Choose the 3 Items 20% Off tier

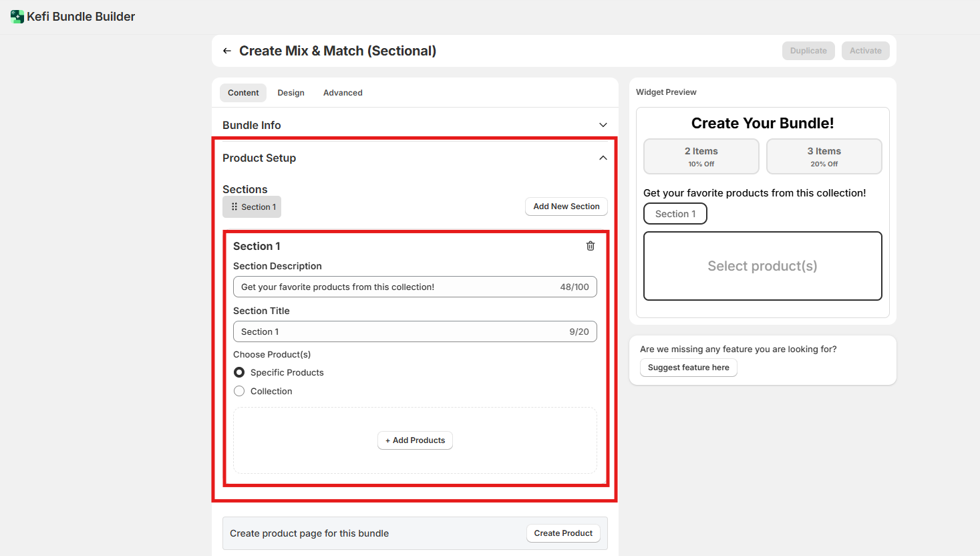(824, 156)
